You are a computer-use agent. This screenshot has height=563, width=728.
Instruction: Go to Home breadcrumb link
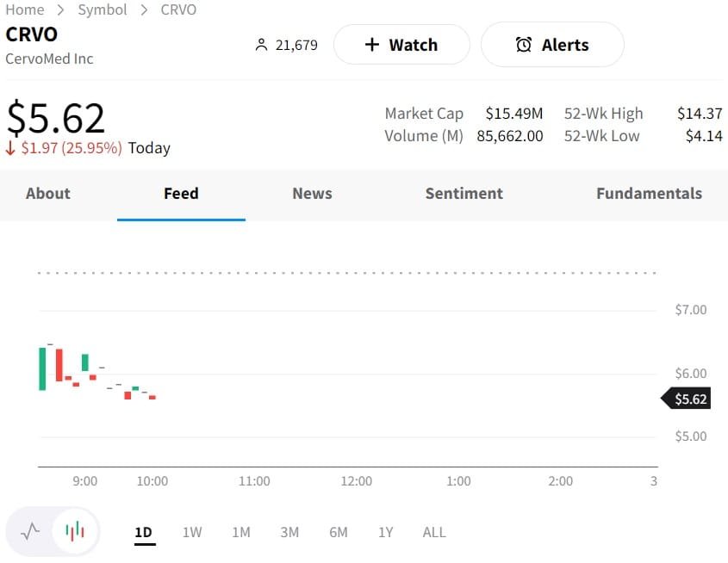point(25,9)
